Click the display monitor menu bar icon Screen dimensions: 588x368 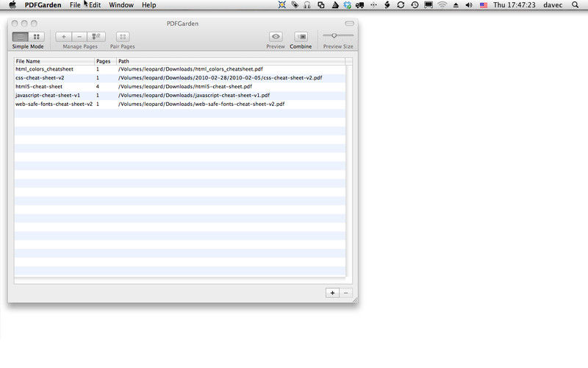click(429, 5)
